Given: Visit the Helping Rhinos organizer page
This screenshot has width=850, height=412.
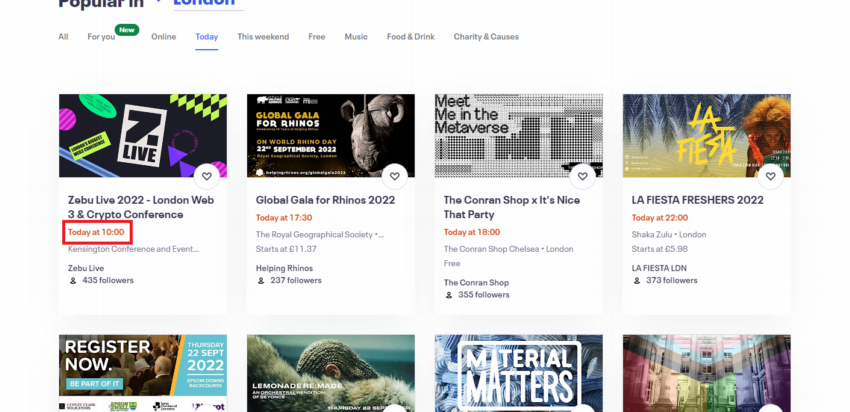Looking at the screenshot, I should [x=284, y=268].
